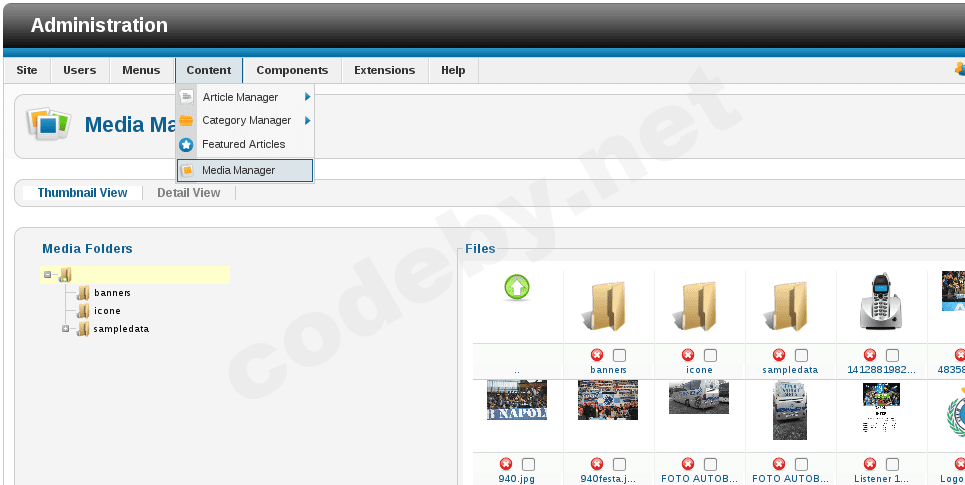Click banners folder icon in Media Folders tree
965x485 pixels.
point(83,293)
